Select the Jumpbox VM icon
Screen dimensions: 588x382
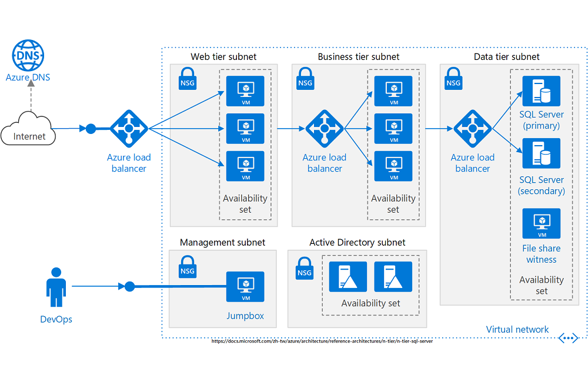[245, 287]
